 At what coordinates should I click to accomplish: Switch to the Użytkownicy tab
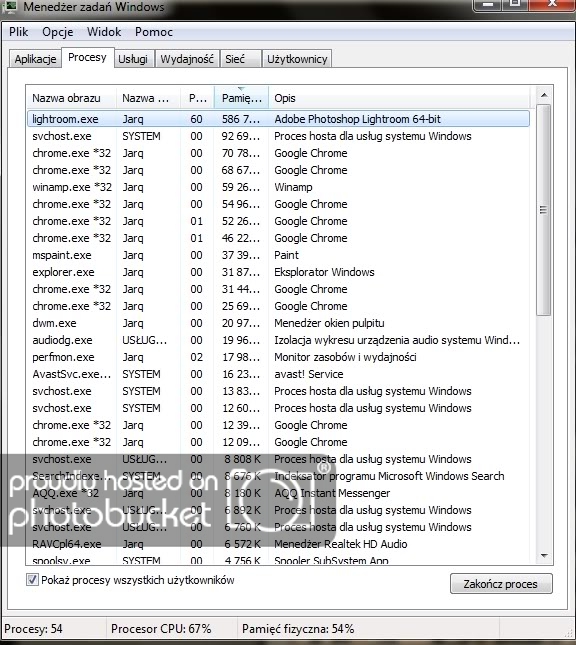click(x=297, y=59)
